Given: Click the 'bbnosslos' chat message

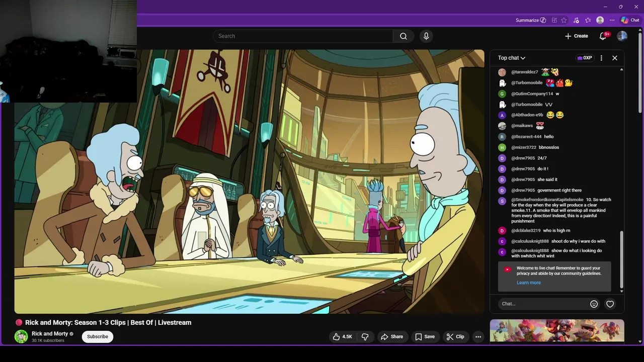Looking at the screenshot, I should pyautogui.click(x=549, y=147).
